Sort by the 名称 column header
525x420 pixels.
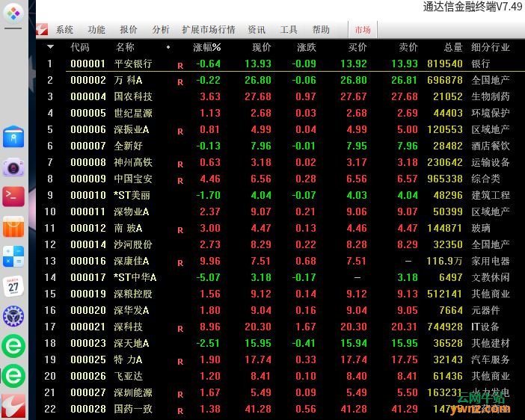(x=125, y=47)
